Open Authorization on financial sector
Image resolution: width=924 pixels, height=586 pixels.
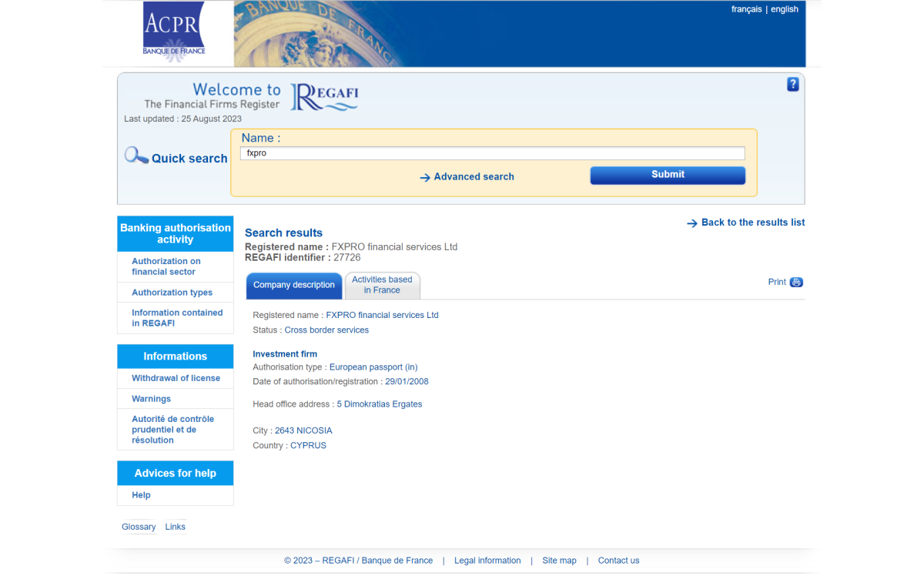click(x=166, y=266)
